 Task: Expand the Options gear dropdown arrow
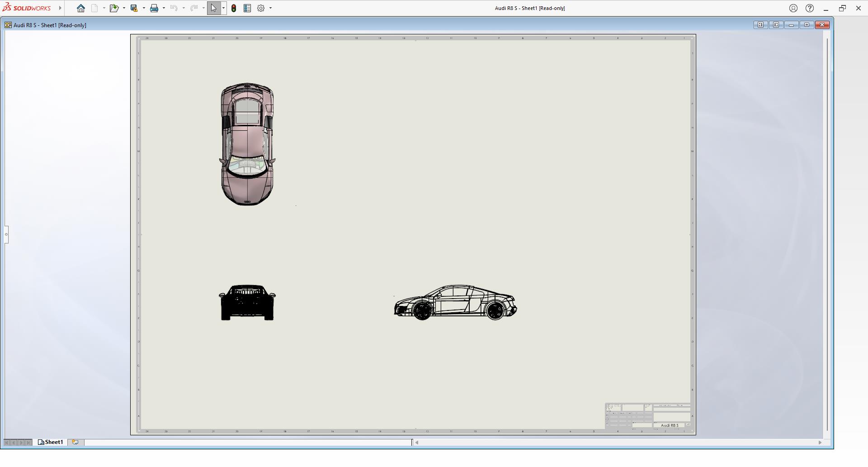pos(270,8)
